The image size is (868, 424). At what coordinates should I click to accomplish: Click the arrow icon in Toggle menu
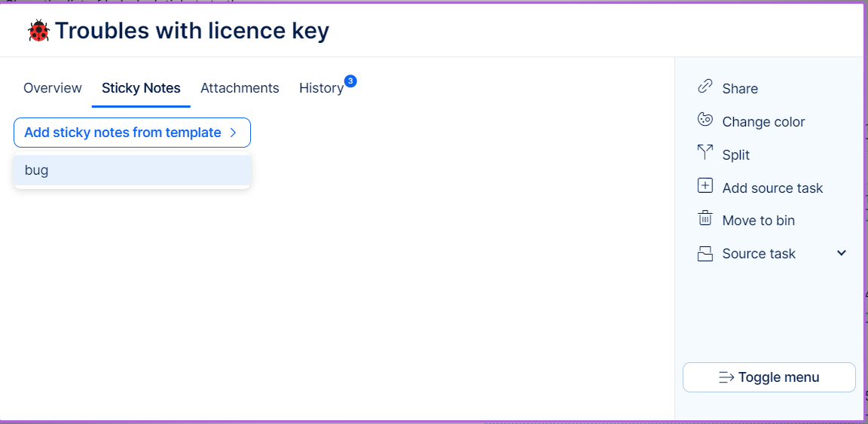(x=726, y=377)
